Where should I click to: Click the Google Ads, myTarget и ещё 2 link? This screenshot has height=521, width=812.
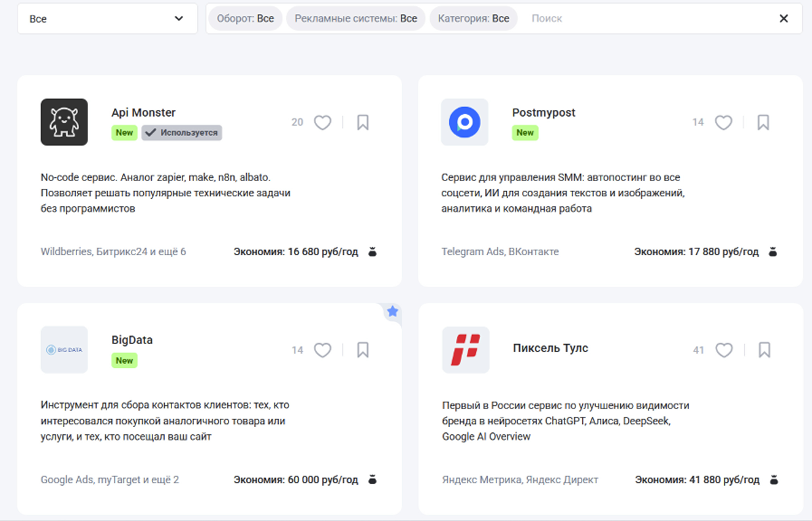coord(110,479)
